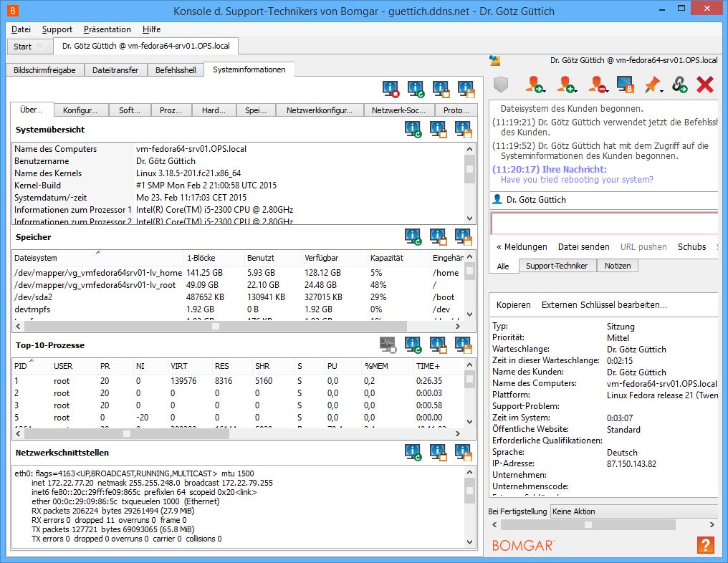The image size is (728, 563).
Task: Open the Netzwerkkonfigur... sub-tab
Action: pyautogui.click(x=319, y=110)
